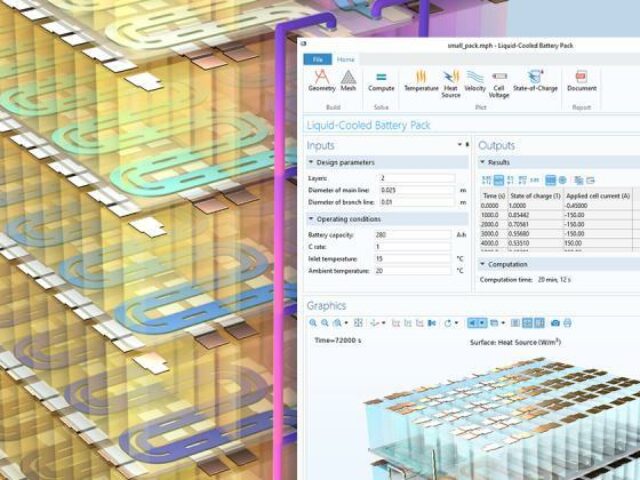Screen dimensions: 640x480
Task: Switch to the ZX view
Action: [420, 323]
